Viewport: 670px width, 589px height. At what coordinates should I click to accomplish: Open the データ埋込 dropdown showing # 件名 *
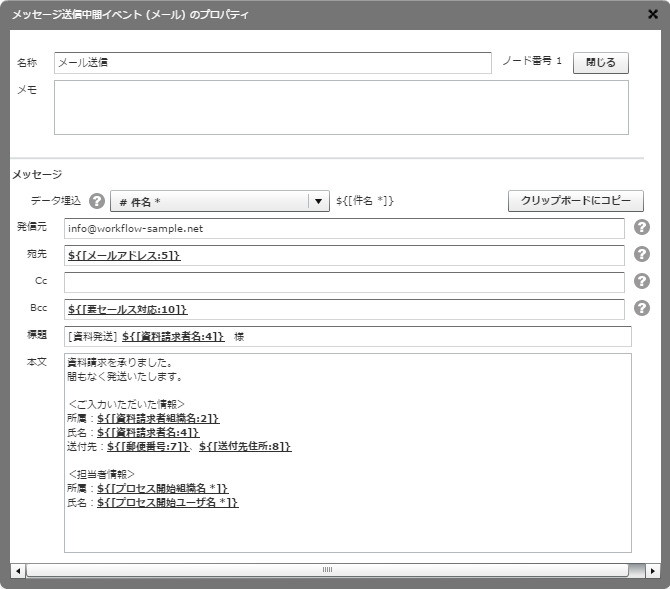[x=220, y=201]
